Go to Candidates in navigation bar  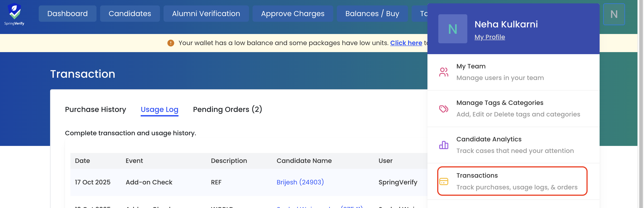(x=130, y=14)
